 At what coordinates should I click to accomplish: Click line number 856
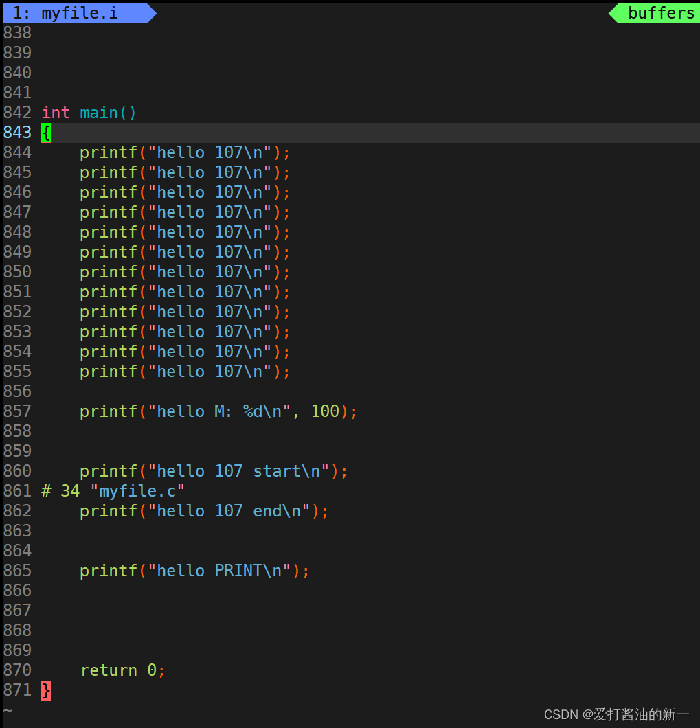(x=17, y=391)
